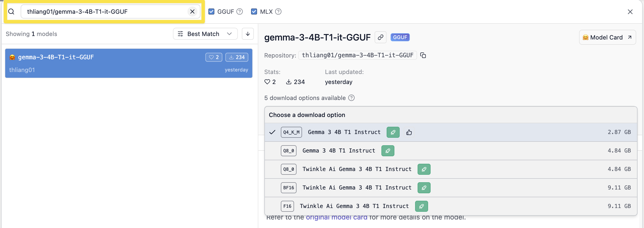This screenshot has height=228, width=644.
Task: Open the GGUF help tooltip icon
Action: (239, 11)
